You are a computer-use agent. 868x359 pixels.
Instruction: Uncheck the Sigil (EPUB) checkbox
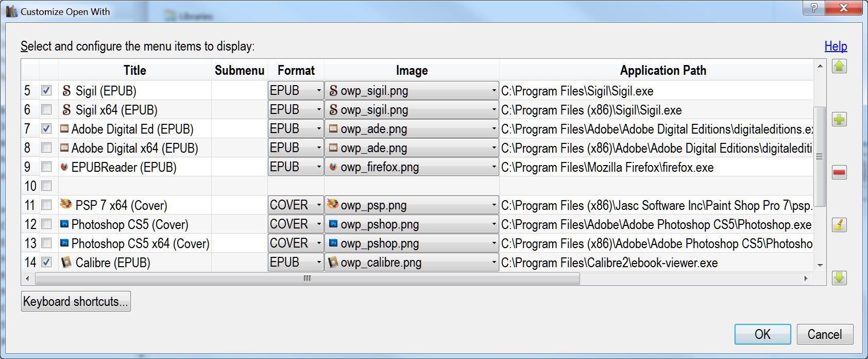pos(46,91)
